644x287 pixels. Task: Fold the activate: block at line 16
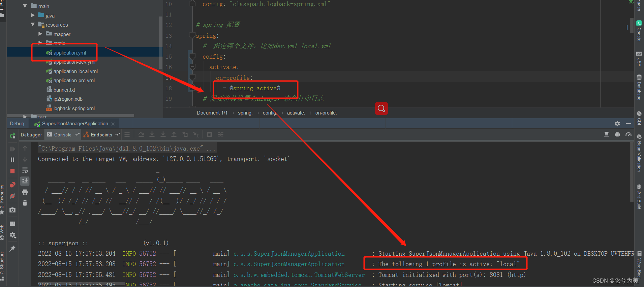192,67
